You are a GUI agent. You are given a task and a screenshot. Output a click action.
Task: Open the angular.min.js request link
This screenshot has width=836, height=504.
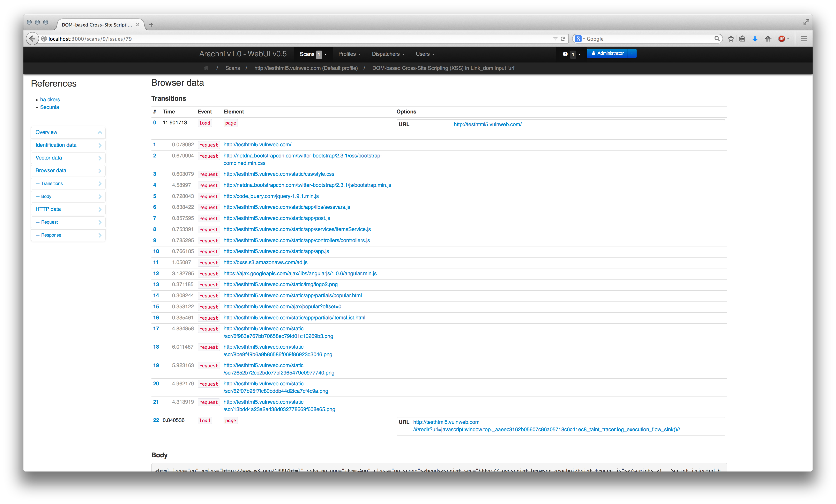(300, 273)
